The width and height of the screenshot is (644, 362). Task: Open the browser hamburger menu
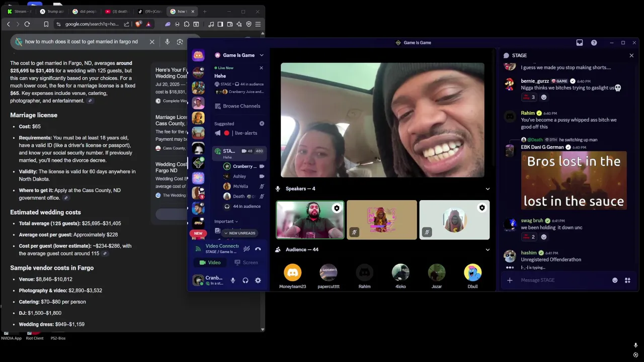[258, 24]
